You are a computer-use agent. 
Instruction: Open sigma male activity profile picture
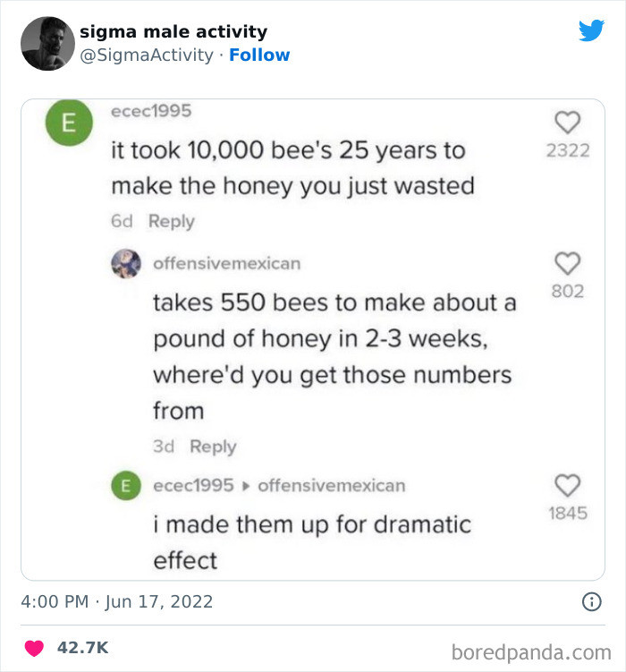(47, 43)
